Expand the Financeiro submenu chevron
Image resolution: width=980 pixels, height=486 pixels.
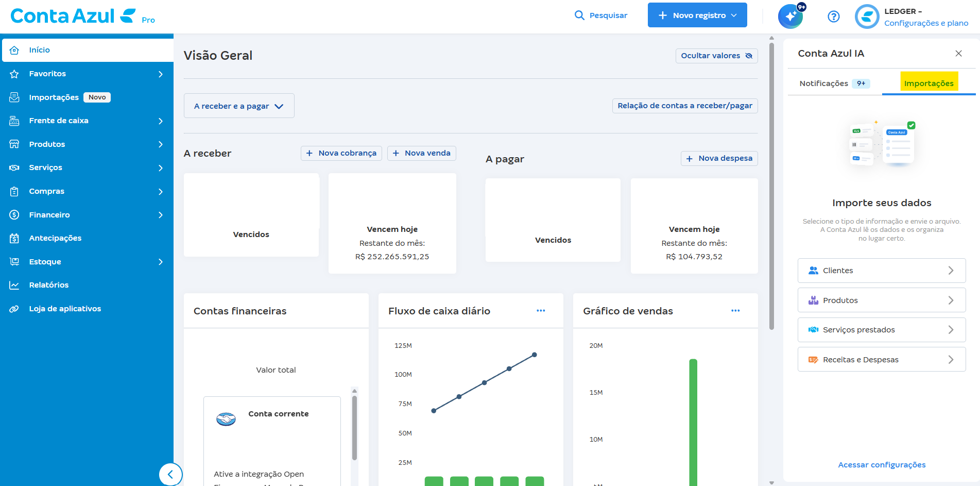click(x=161, y=215)
